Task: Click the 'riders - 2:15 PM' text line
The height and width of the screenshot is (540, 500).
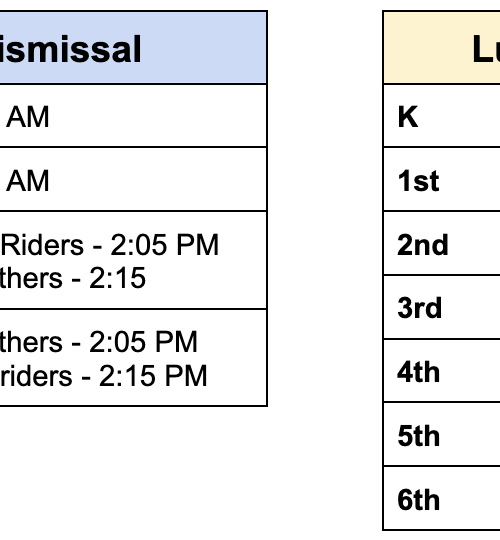Action: (x=103, y=375)
